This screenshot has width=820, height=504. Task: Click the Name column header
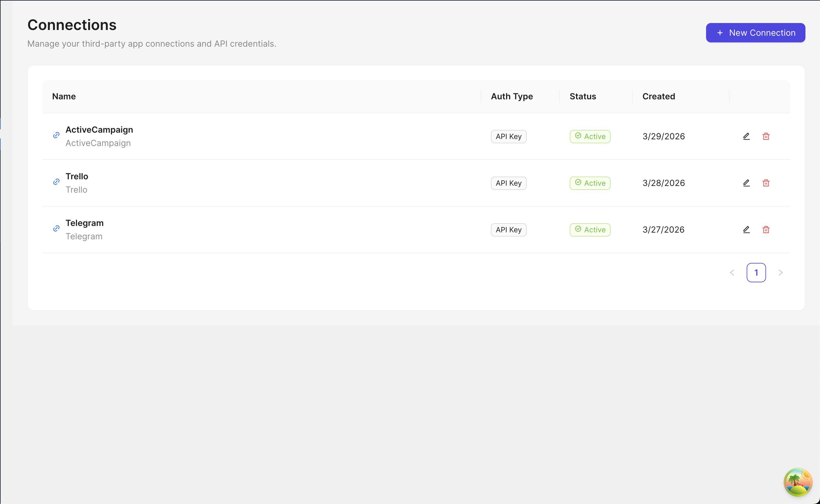point(63,96)
